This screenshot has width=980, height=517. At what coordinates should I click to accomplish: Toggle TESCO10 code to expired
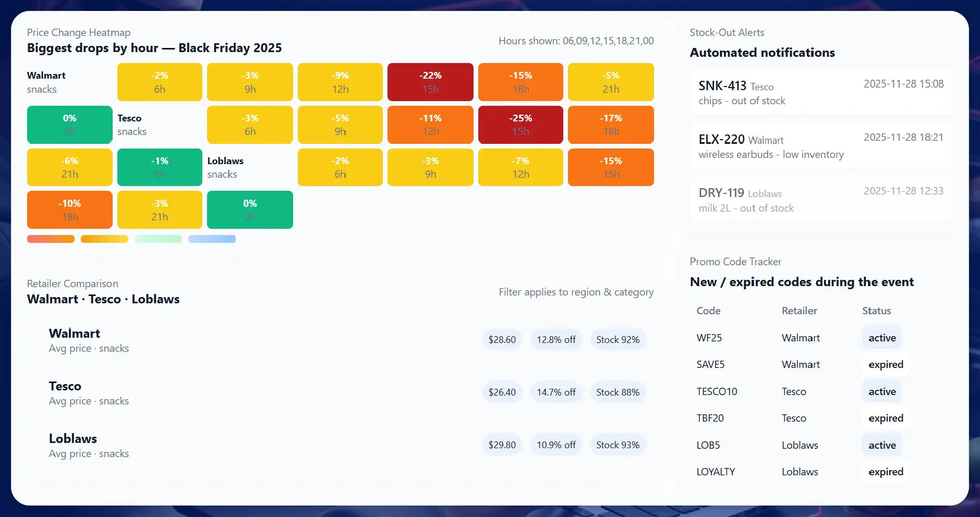(881, 391)
